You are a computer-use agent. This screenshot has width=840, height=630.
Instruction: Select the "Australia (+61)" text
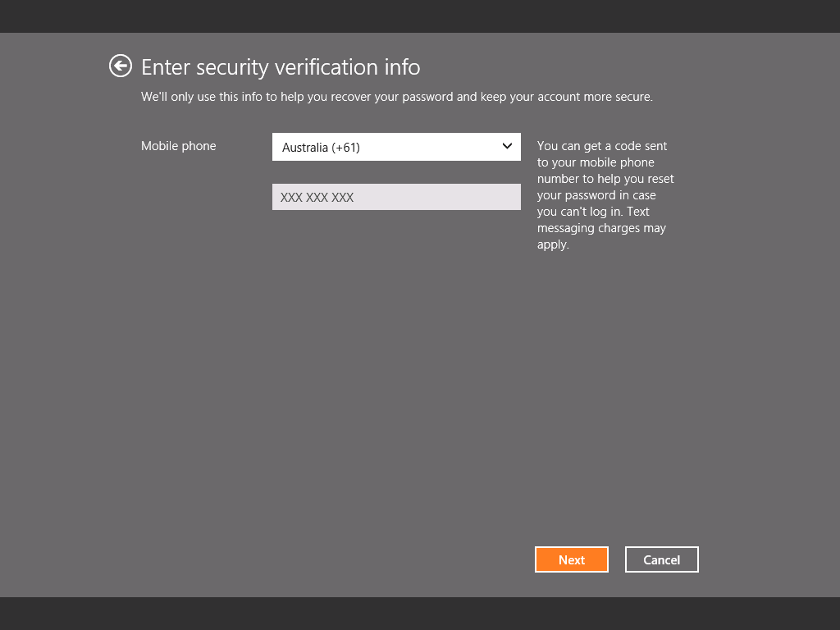click(x=321, y=148)
